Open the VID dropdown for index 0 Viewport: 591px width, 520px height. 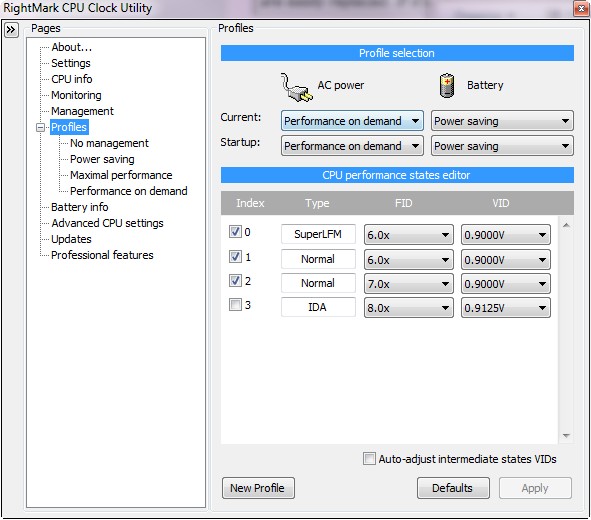click(505, 235)
